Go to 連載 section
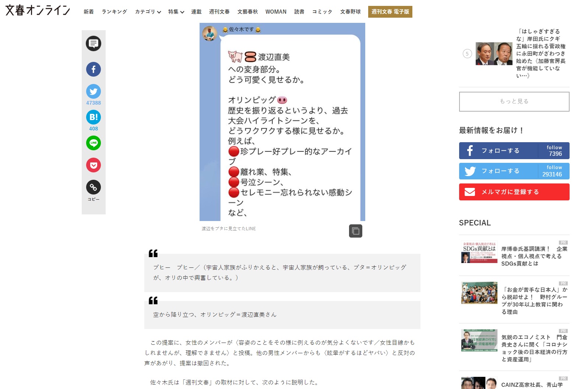The height and width of the screenshot is (389, 588). coord(196,12)
